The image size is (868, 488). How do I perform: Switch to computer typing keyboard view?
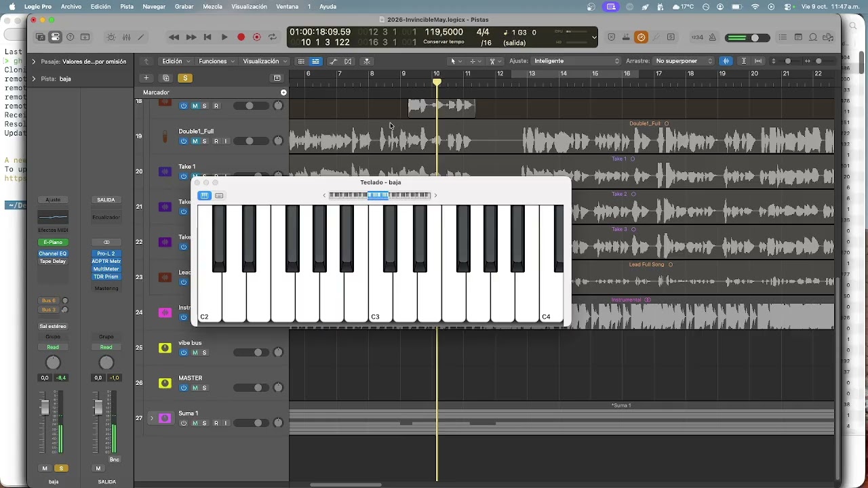point(219,196)
